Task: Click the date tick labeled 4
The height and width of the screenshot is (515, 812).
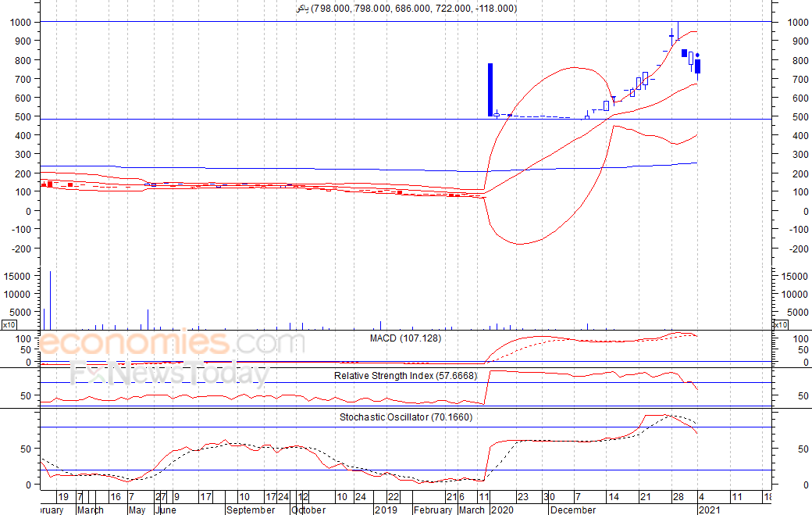Action: (x=702, y=497)
